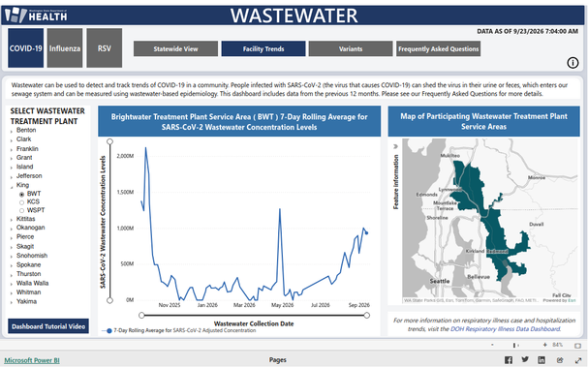Click the Seattle label on map
The width and height of the screenshot is (588, 368).
(440, 281)
